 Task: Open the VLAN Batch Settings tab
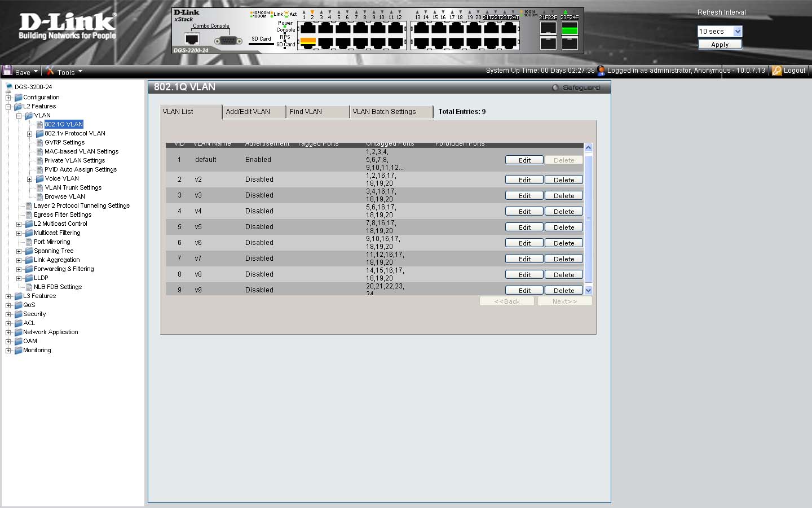385,112
